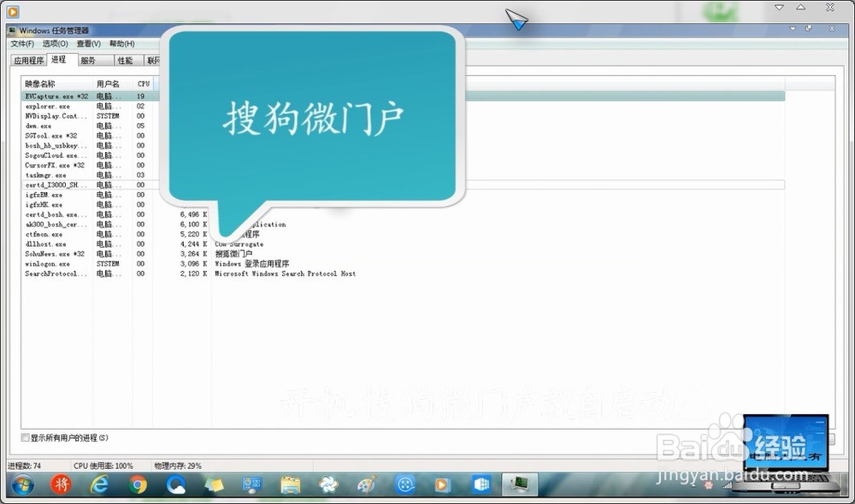Click the player's down-triangle menu at top right
Screen dimensions: 855x504
coord(779,8)
